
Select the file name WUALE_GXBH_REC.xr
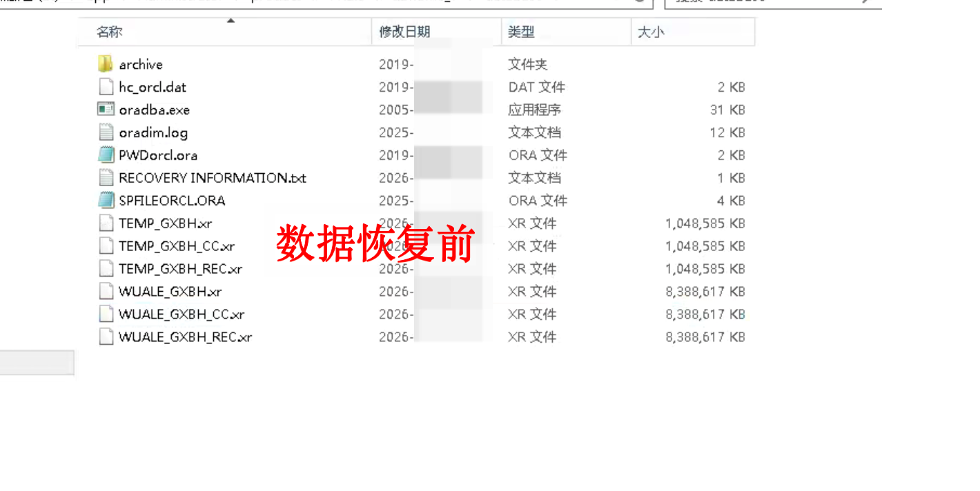(186, 337)
